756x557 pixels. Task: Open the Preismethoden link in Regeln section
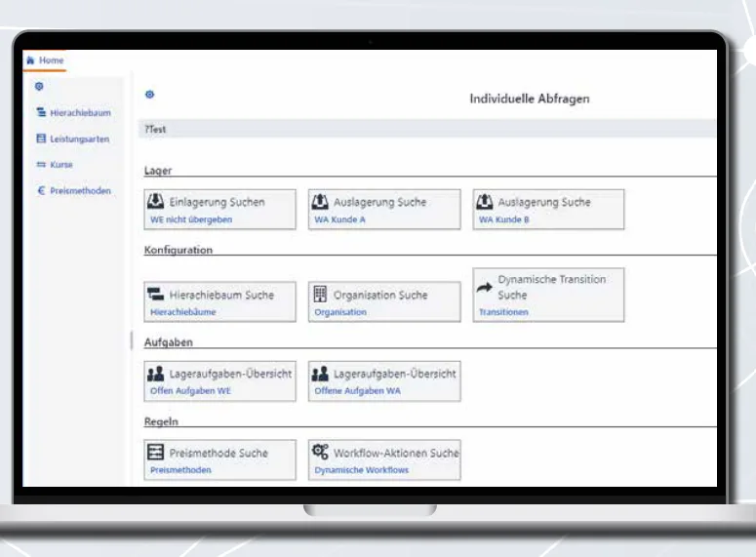[180, 470]
